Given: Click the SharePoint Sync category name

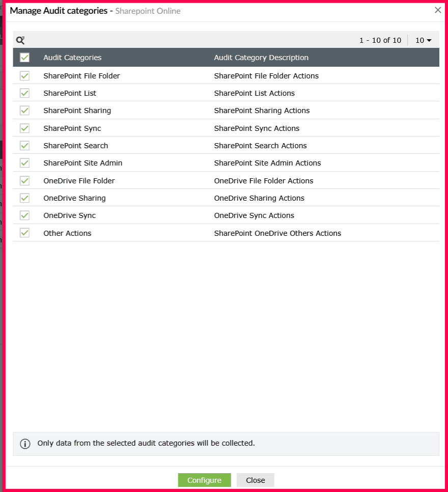Looking at the screenshot, I should click(x=72, y=128).
